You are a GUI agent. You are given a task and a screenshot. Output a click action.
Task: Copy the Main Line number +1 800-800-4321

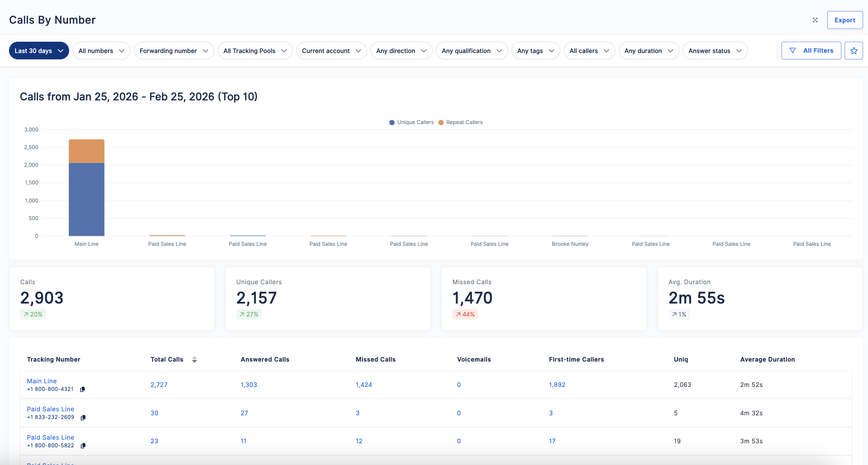[x=82, y=389]
